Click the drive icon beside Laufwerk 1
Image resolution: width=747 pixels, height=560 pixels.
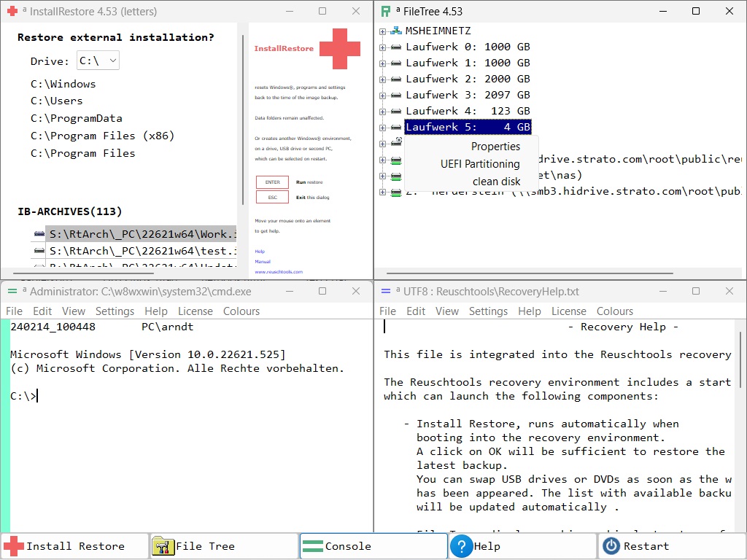[396, 63]
